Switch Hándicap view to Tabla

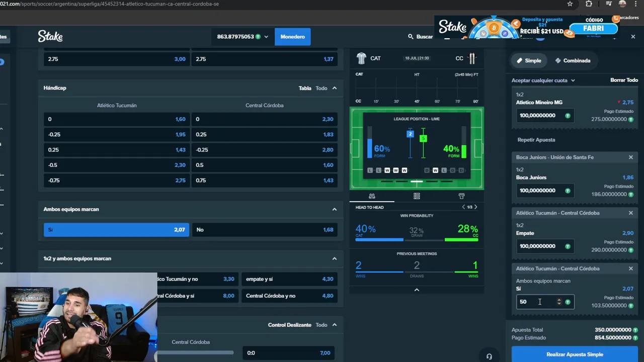305,88
